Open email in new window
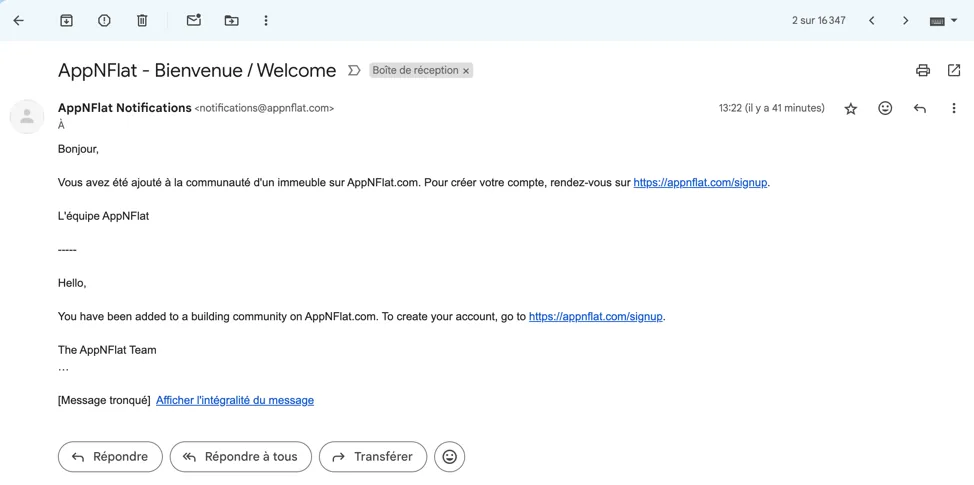The width and height of the screenshot is (974, 485). (954, 70)
